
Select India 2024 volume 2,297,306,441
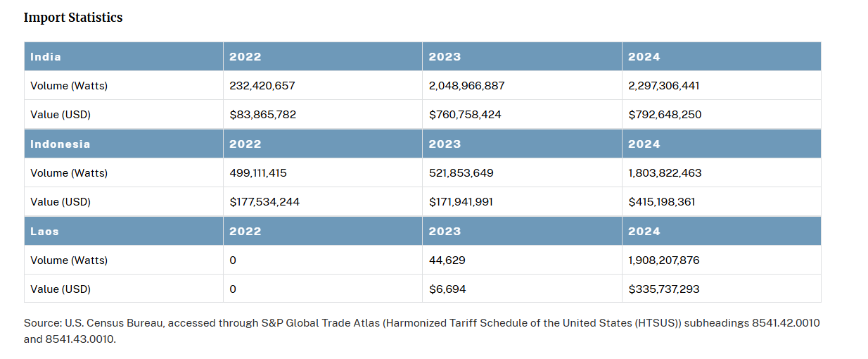pyautogui.click(x=664, y=86)
